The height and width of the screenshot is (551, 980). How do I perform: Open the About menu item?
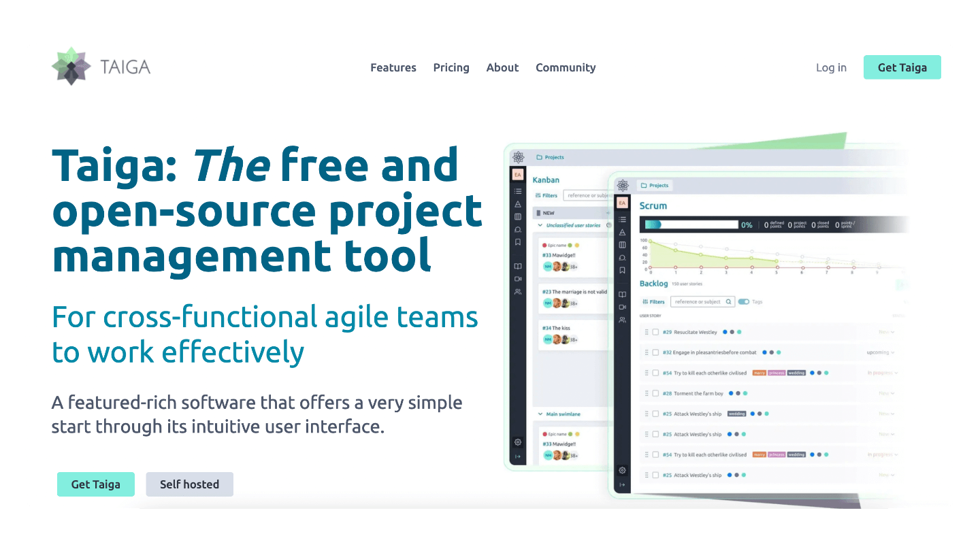(502, 67)
